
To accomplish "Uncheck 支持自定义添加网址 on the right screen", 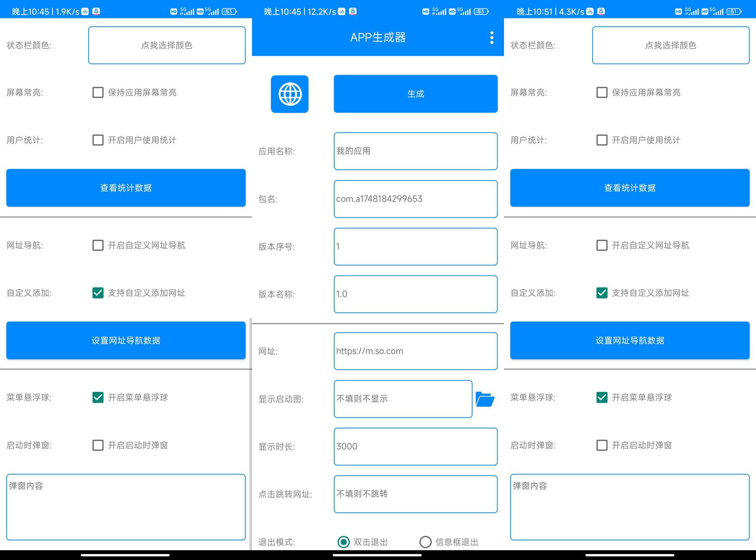I will 602,293.
